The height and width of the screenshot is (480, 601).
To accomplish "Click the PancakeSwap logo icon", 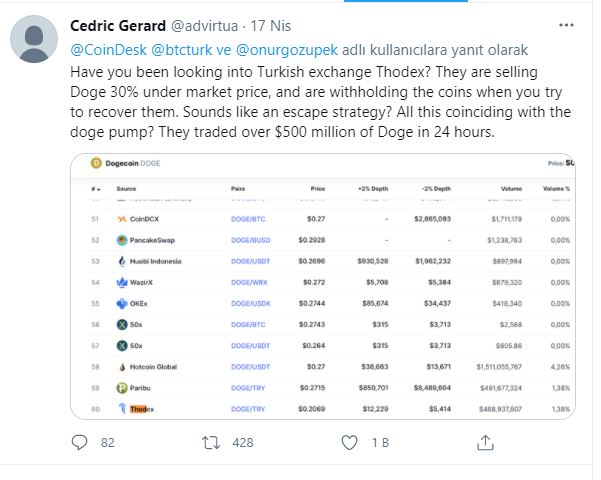I will coord(122,240).
